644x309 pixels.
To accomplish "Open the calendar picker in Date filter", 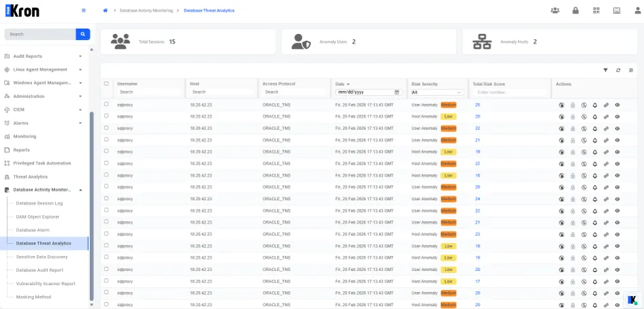I will (x=397, y=93).
